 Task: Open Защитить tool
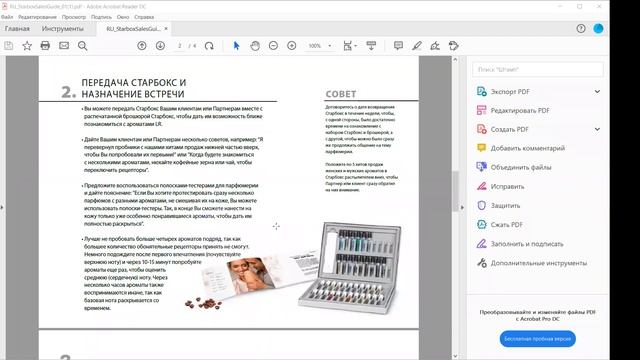[505, 206]
